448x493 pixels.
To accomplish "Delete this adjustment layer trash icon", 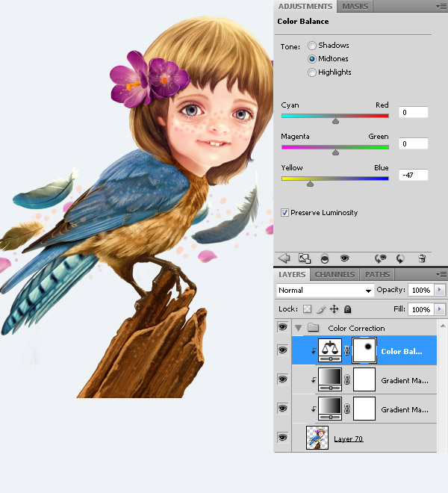I will click(x=422, y=258).
